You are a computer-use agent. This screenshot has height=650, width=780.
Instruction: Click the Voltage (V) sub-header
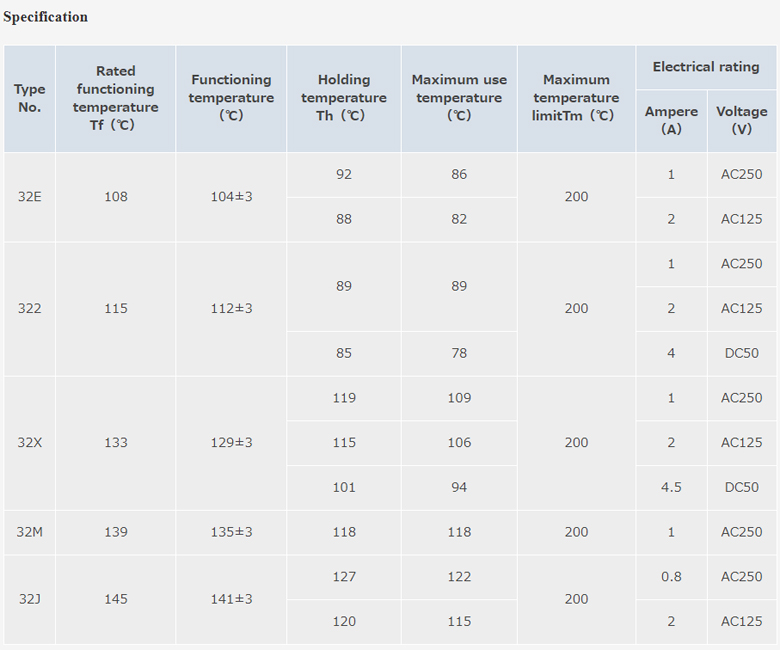tap(742, 120)
